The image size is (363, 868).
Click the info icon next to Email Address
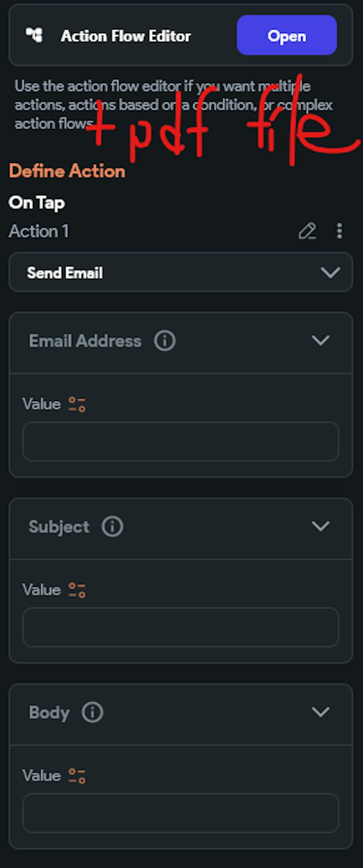tap(165, 341)
